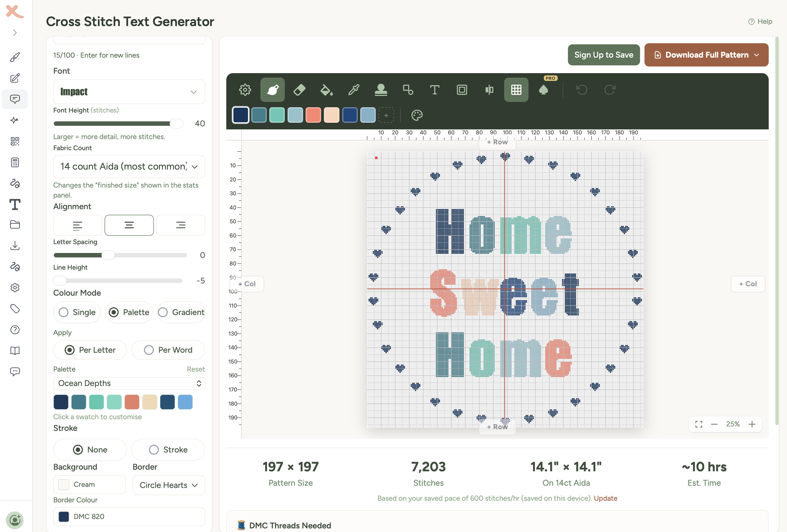Open the folder icon in sidebar
The width and height of the screenshot is (787, 532).
tap(15, 225)
